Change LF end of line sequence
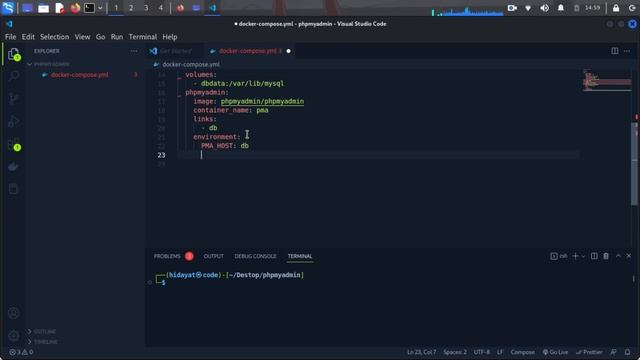Image resolution: width=640 pixels, height=360 pixels. click(x=500, y=352)
